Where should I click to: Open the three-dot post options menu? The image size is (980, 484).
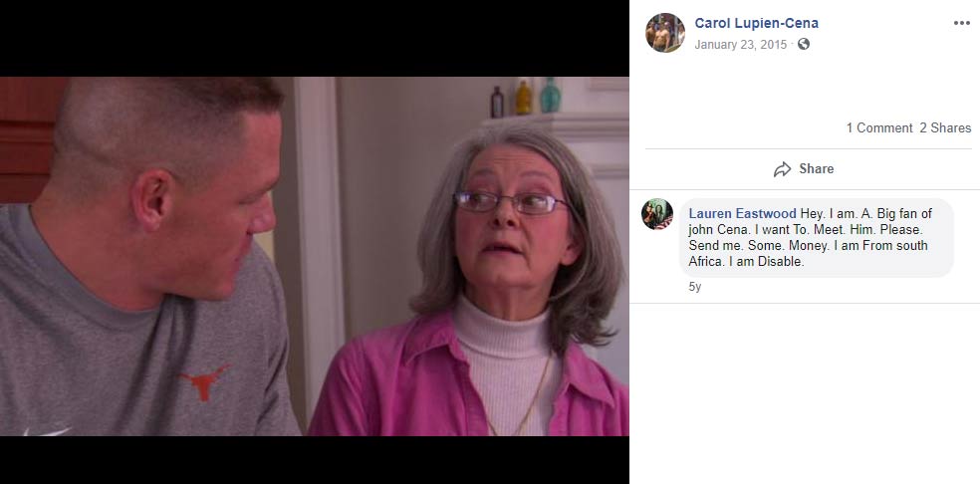(961, 23)
